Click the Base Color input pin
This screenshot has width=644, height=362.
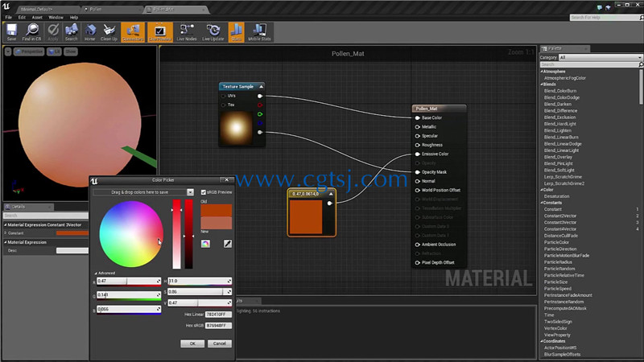pos(417,117)
